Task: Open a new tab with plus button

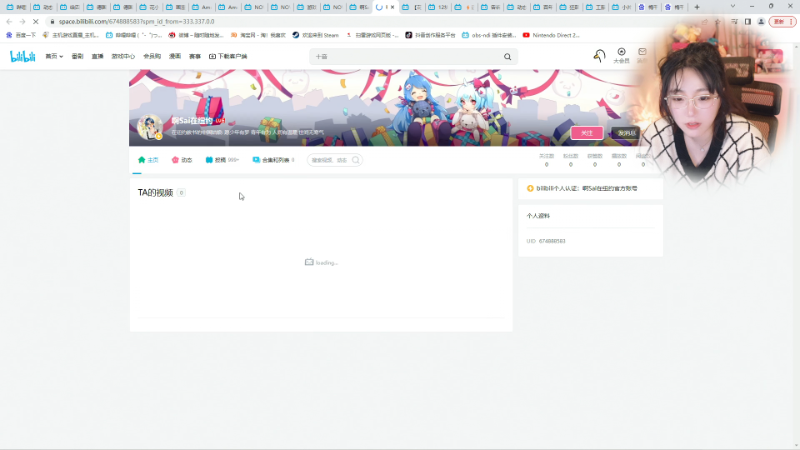Action: coord(697,7)
